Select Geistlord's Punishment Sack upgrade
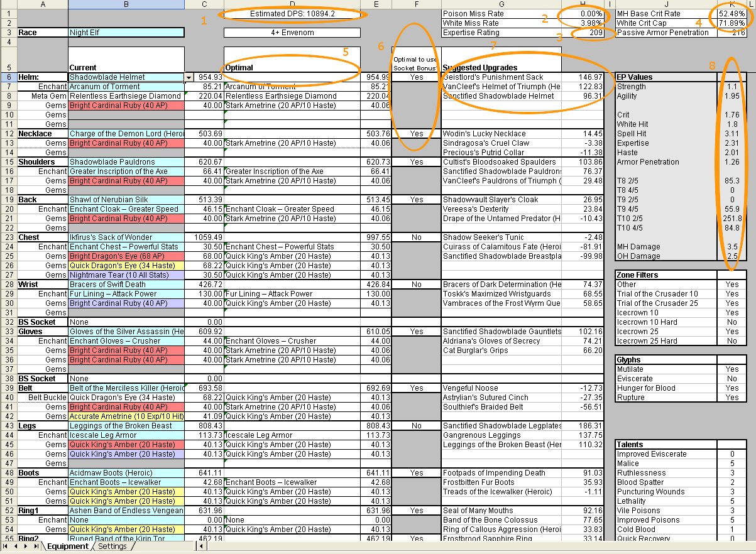The image size is (756, 554). click(501, 77)
